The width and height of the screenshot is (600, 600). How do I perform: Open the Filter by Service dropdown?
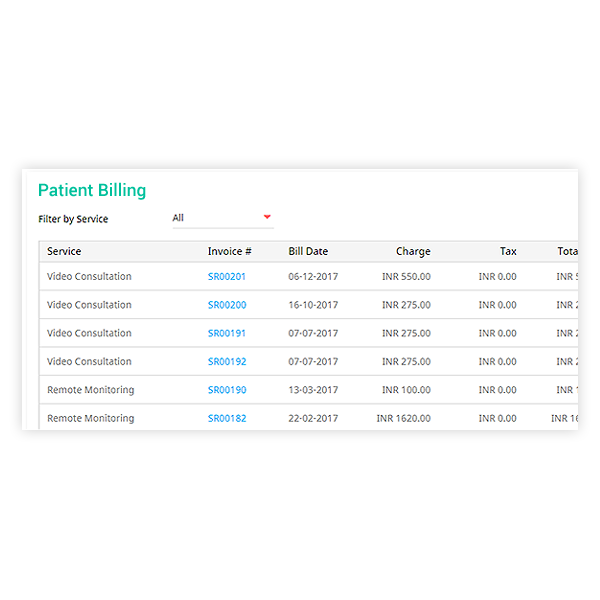coord(222,218)
